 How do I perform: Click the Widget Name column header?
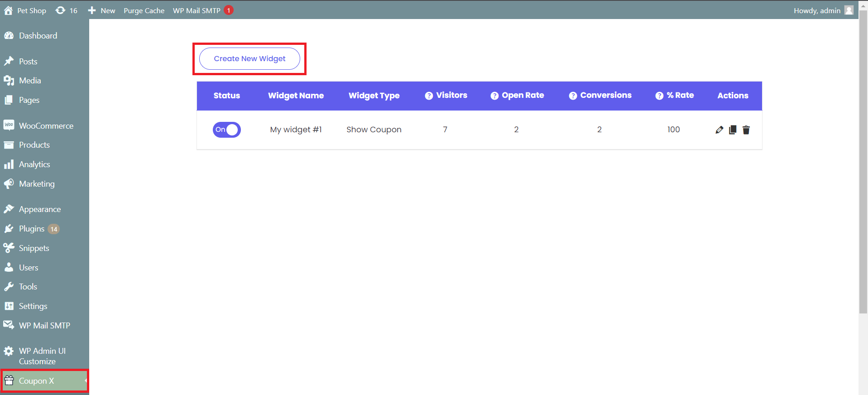[296, 96]
